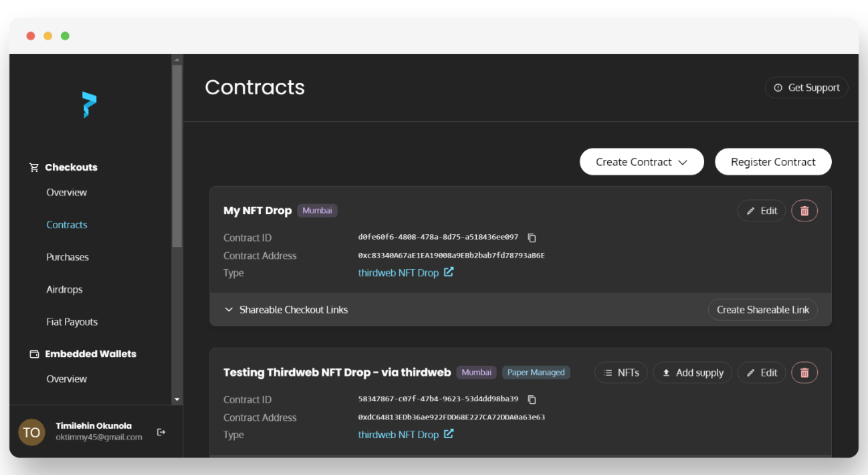Click the logout icon beside user name

pyautogui.click(x=161, y=432)
